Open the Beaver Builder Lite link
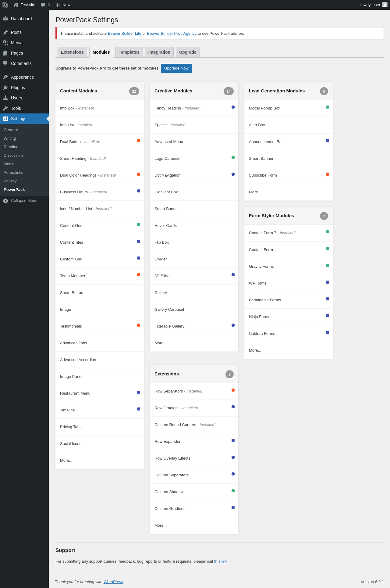The height and width of the screenshot is (588, 390). (x=125, y=34)
